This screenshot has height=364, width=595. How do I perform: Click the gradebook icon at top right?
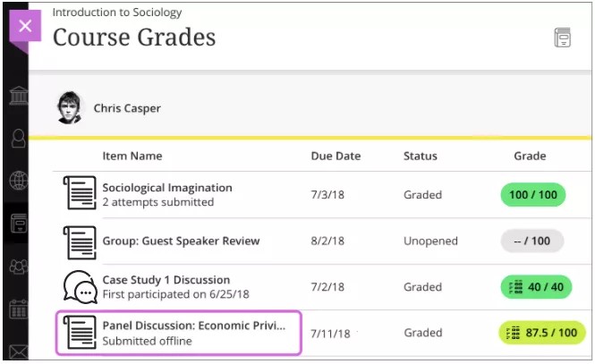coord(562,38)
